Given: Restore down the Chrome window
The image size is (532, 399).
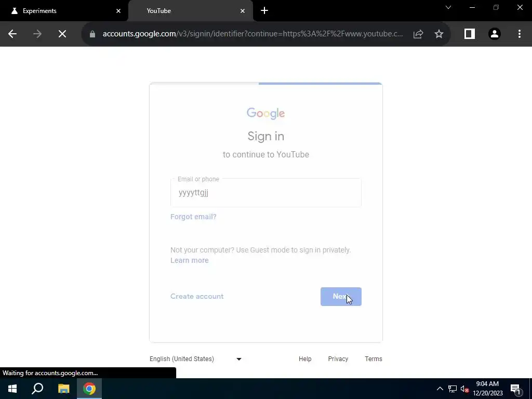Looking at the screenshot, I should coord(496,7).
